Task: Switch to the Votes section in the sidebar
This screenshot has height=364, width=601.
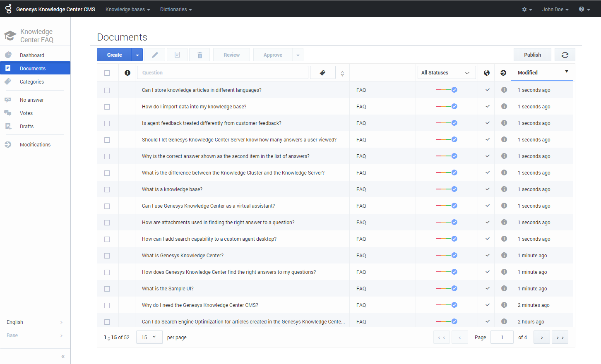Action: (x=26, y=113)
